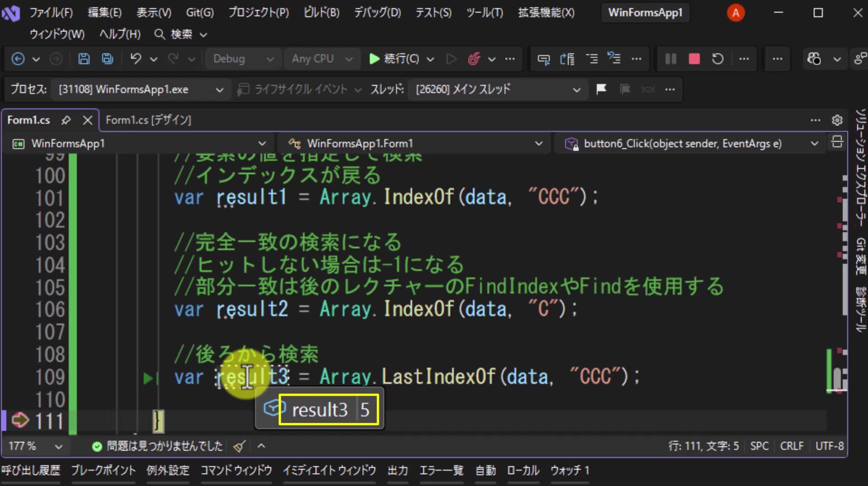Open the ファイル(F) menu

pyautogui.click(x=51, y=13)
